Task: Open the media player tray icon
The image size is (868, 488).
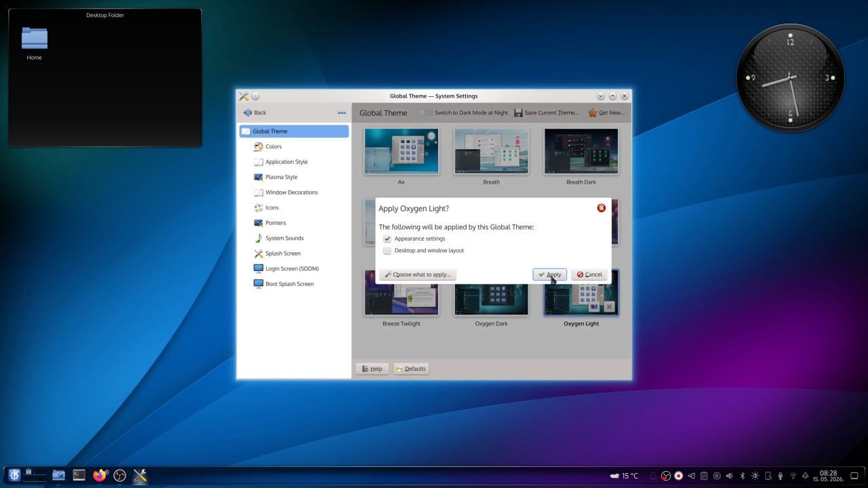Action: click(x=717, y=476)
